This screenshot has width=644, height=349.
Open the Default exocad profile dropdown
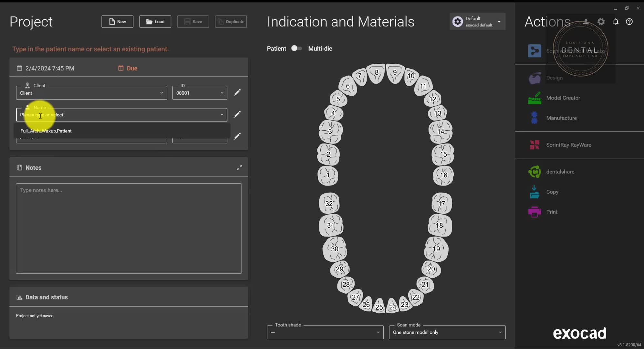[477, 22]
